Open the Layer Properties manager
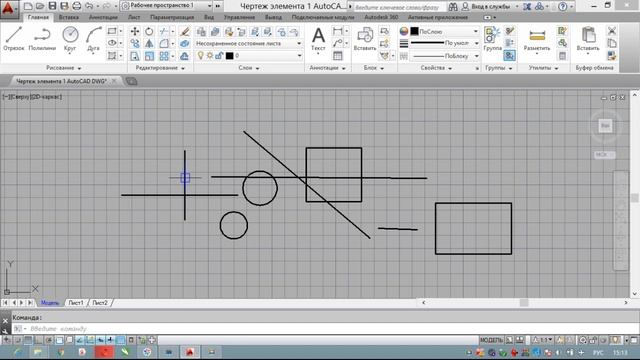Image resolution: width=640 pixels, height=360 pixels. click(201, 31)
